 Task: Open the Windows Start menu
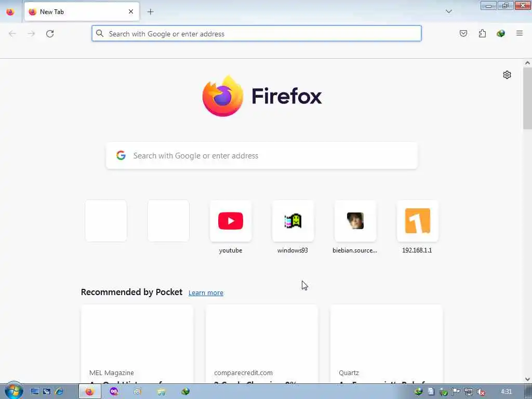[x=13, y=391]
